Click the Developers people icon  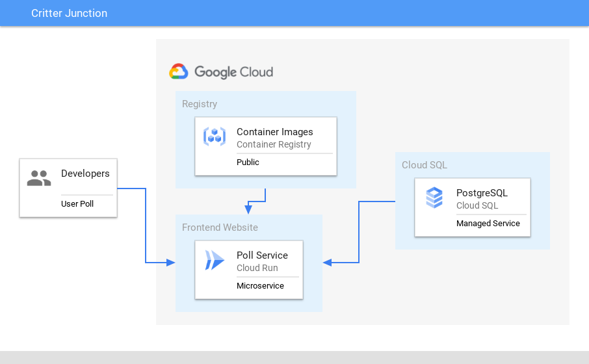[39, 178]
